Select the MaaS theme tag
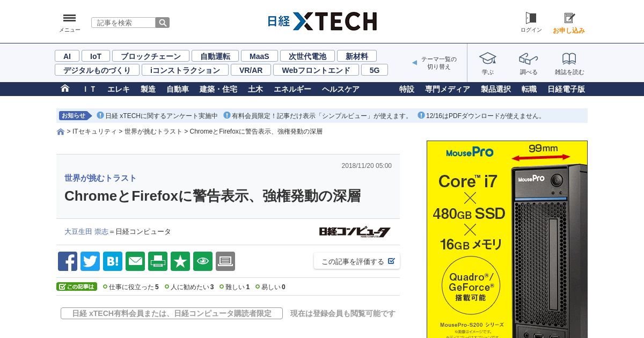The image size is (644, 338). tap(259, 56)
